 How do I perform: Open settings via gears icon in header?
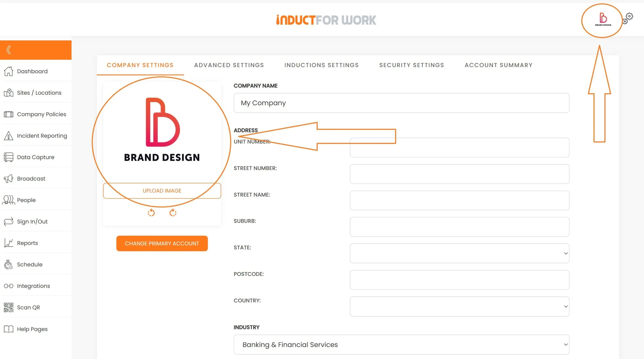(x=628, y=18)
